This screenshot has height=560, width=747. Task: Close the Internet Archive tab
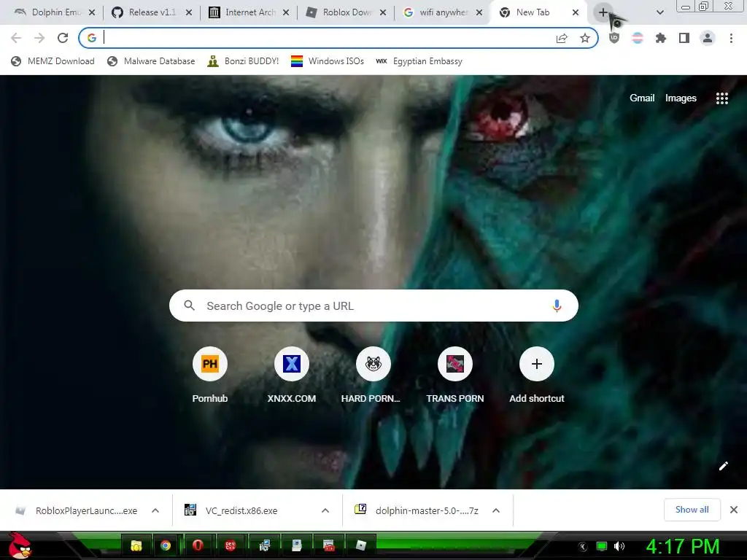tap(286, 13)
